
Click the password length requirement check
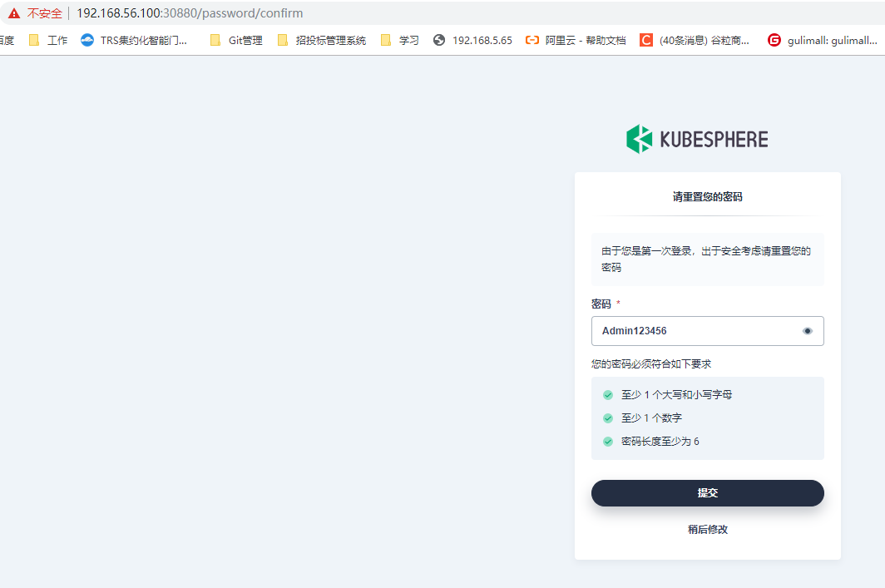pyautogui.click(x=608, y=441)
